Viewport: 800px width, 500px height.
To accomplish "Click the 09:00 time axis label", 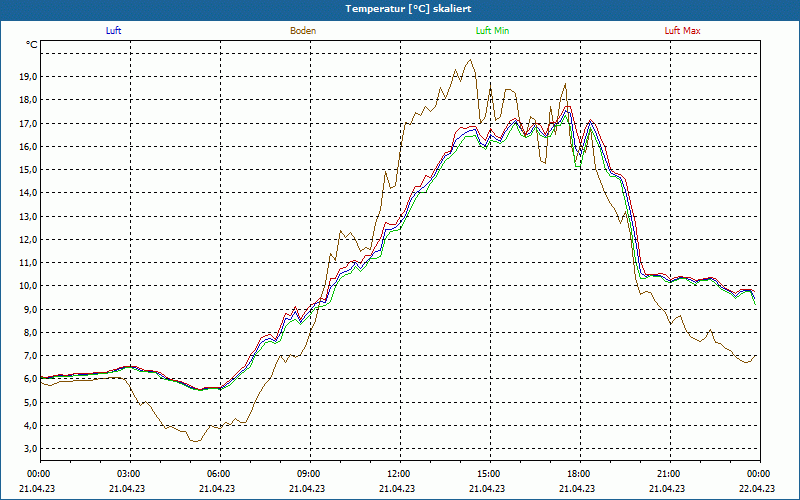I will coord(309,474).
